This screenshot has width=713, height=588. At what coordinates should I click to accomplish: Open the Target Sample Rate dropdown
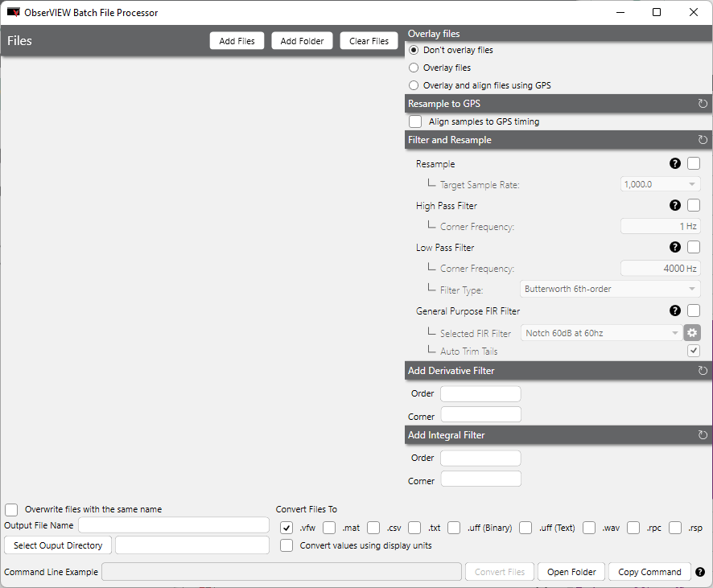(660, 185)
